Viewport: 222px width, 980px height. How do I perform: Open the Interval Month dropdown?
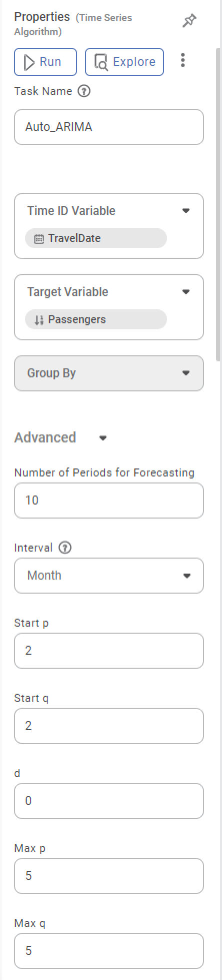109,576
